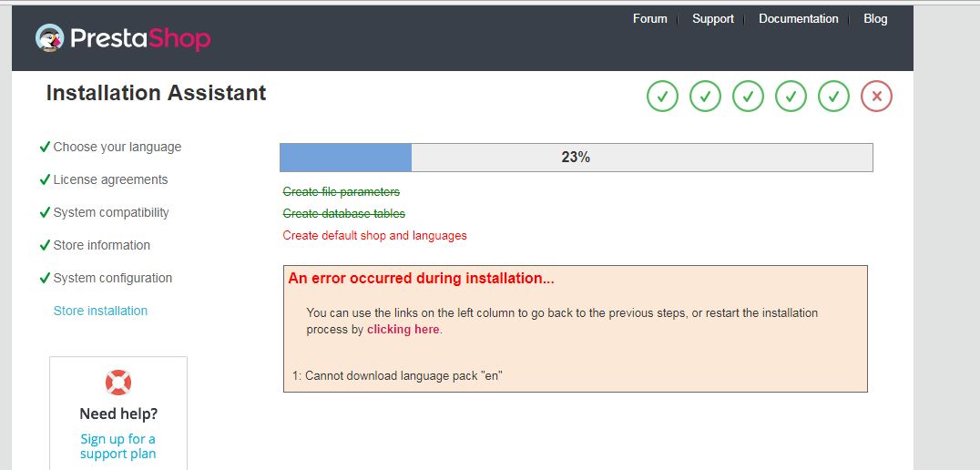Click the PrestaShop wordmark in header
Viewport: 980px width, 470px height.
coord(140,39)
